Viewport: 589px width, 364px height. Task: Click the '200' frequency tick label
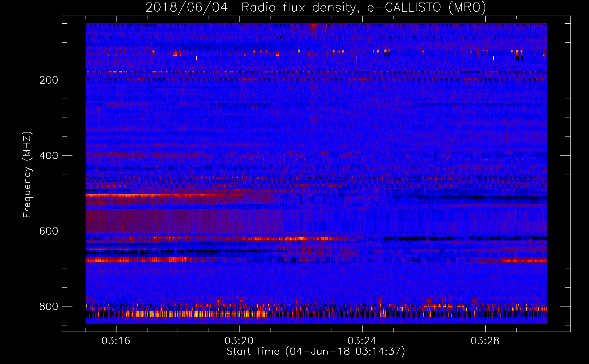pyautogui.click(x=49, y=80)
